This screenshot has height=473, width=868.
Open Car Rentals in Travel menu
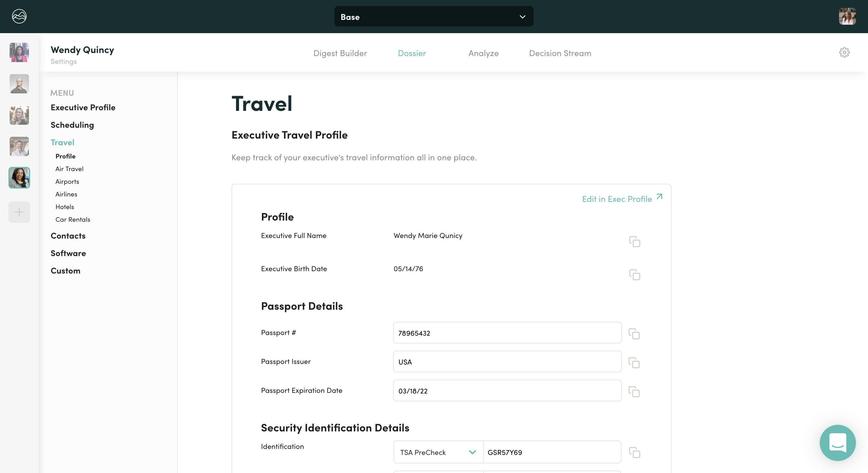pos(73,219)
